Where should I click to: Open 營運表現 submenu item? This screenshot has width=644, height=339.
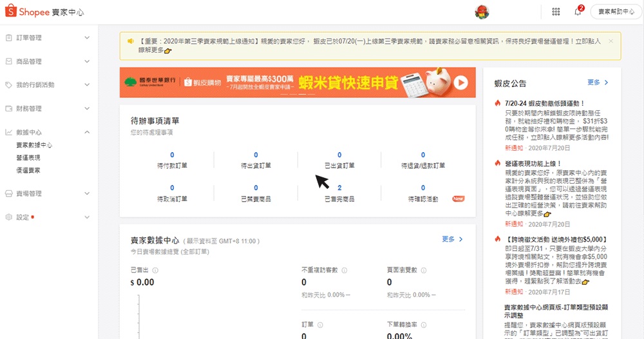coord(28,158)
